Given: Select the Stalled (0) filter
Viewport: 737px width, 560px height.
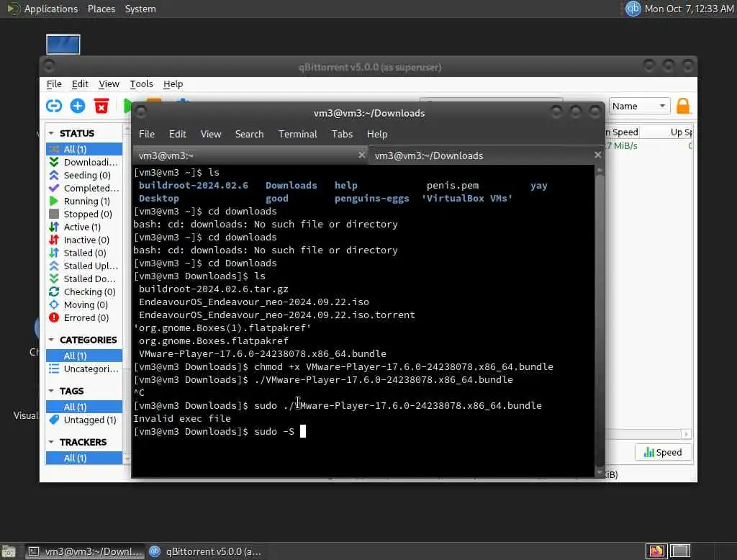Looking at the screenshot, I should [84, 253].
